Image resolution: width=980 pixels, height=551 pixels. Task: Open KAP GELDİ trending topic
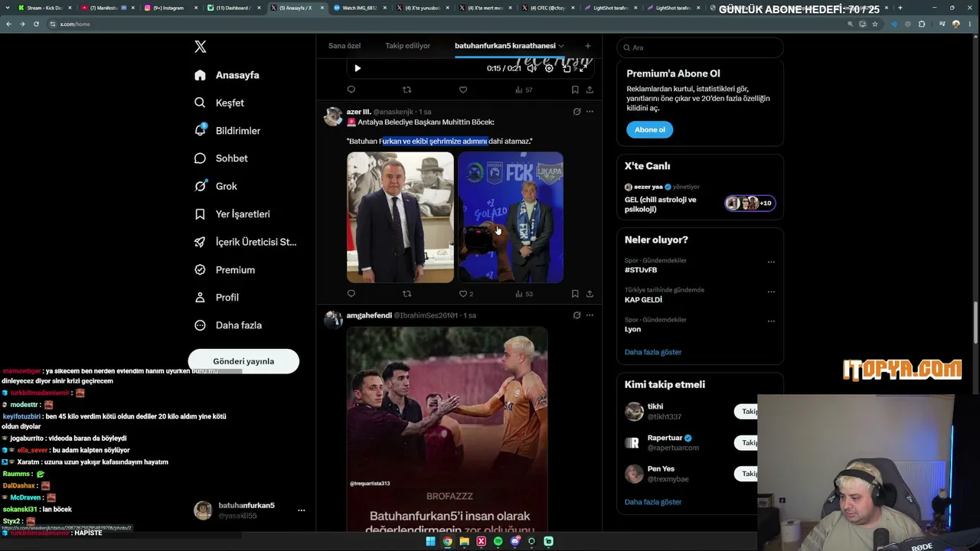[x=643, y=300]
